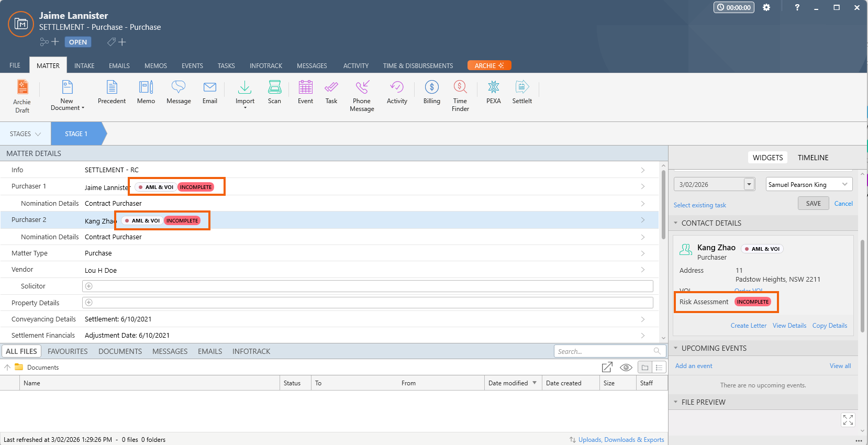
Task: Toggle the file preview eye icon
Action: 626,368
